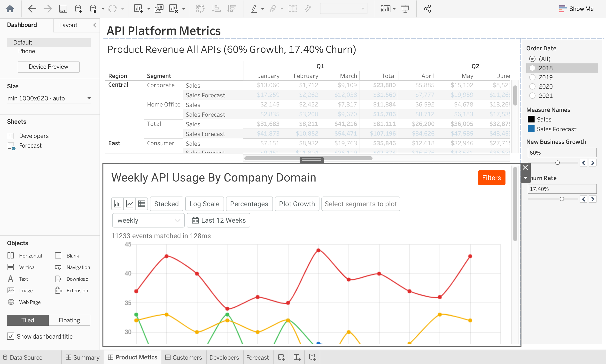This screenshot has height=364, width=606.
Task: Go to the Tableau home icon
Action: (10, 9)
